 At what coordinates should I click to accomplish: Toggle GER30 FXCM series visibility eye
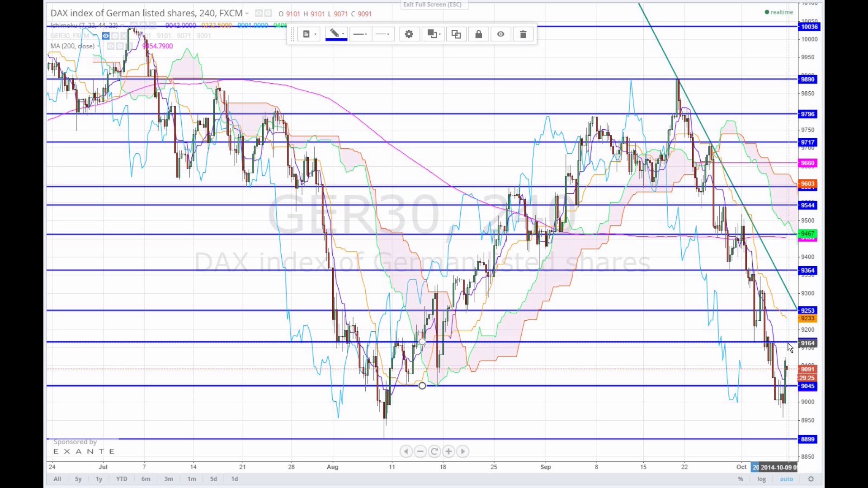click(105, 36)
